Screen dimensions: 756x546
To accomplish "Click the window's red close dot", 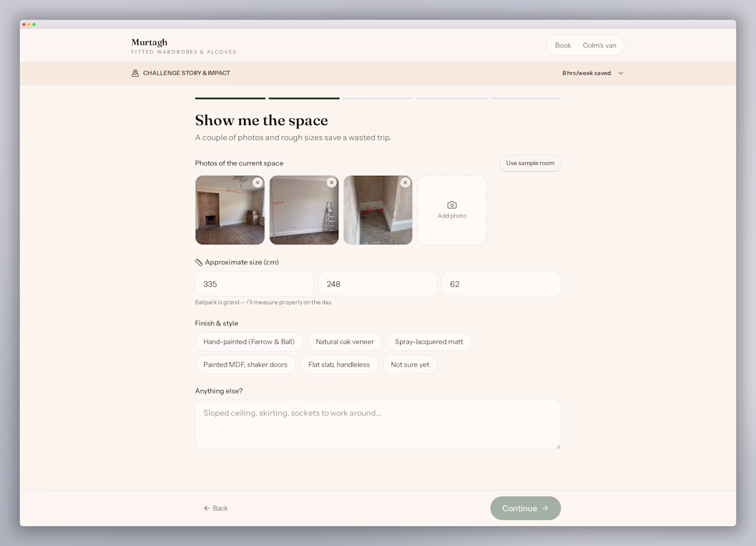I will (x=24, y=25).
